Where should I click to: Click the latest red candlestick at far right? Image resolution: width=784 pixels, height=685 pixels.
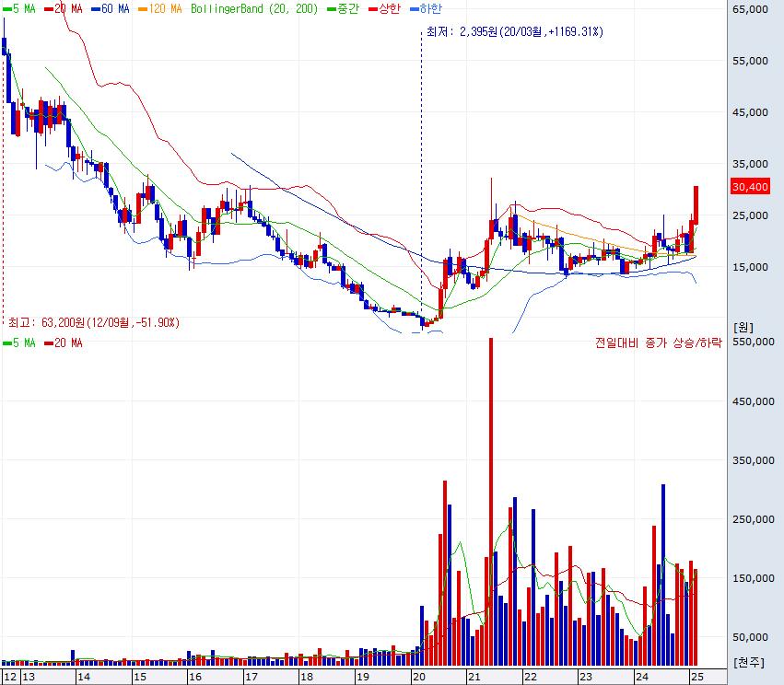(696, 204)
